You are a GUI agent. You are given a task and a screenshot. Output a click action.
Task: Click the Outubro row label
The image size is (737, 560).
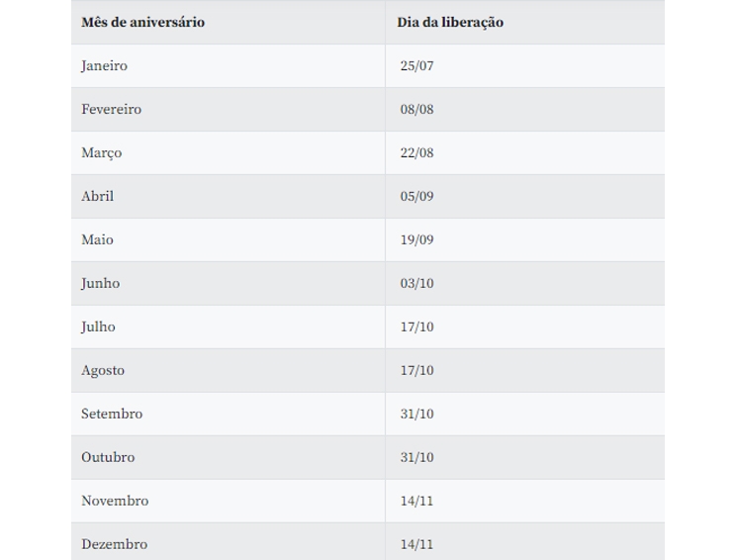tap(108, 457)
